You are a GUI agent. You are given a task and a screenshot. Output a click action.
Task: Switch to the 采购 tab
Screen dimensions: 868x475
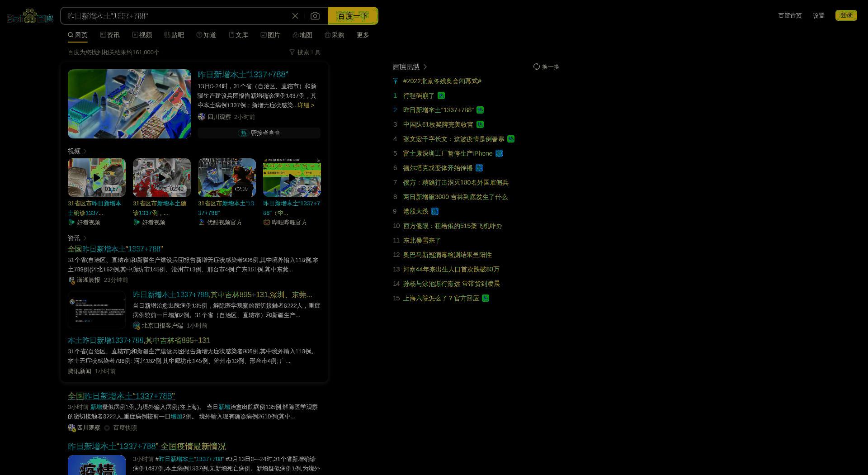coord(335,35)
